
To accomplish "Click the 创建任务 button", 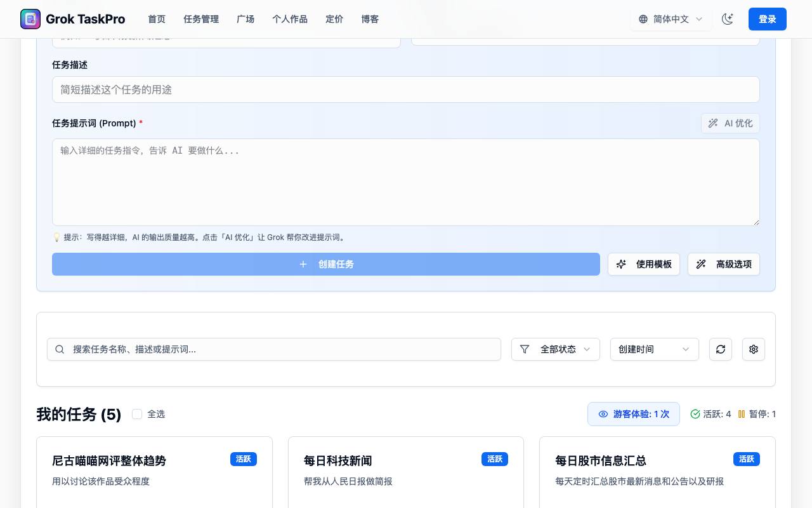I will 326,264.
